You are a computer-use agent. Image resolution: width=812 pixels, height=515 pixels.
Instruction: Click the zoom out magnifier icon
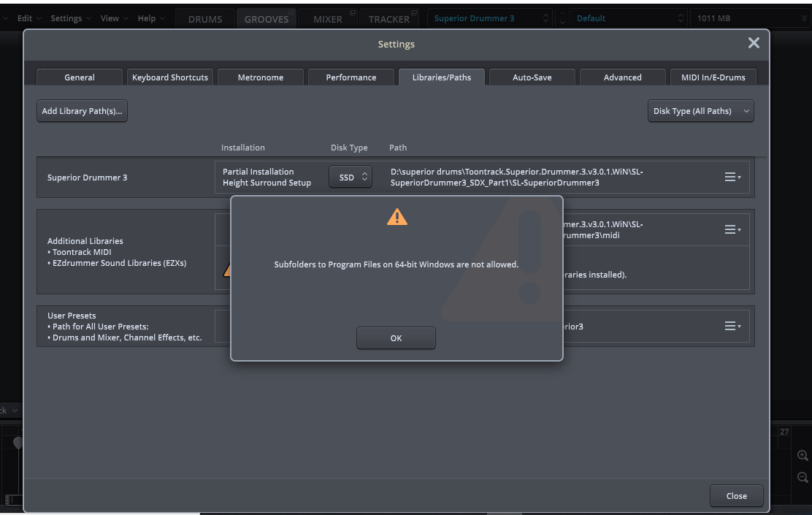(803, 477)
